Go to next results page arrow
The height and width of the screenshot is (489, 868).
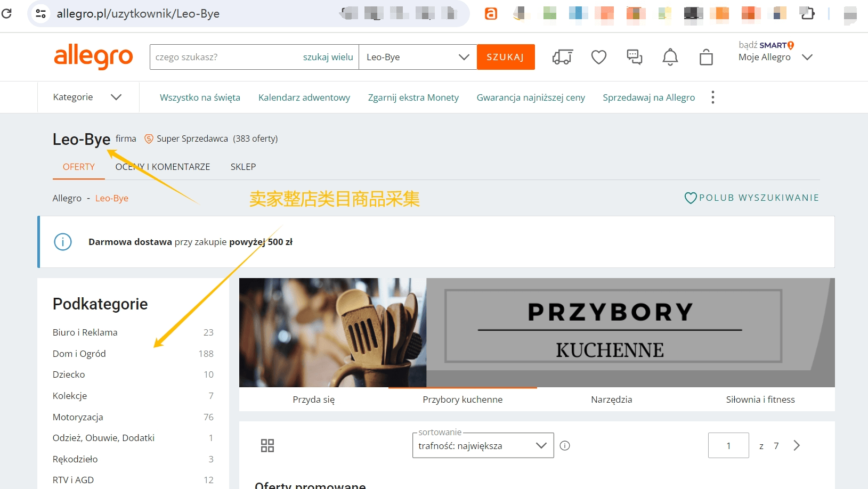click(797, 445)
